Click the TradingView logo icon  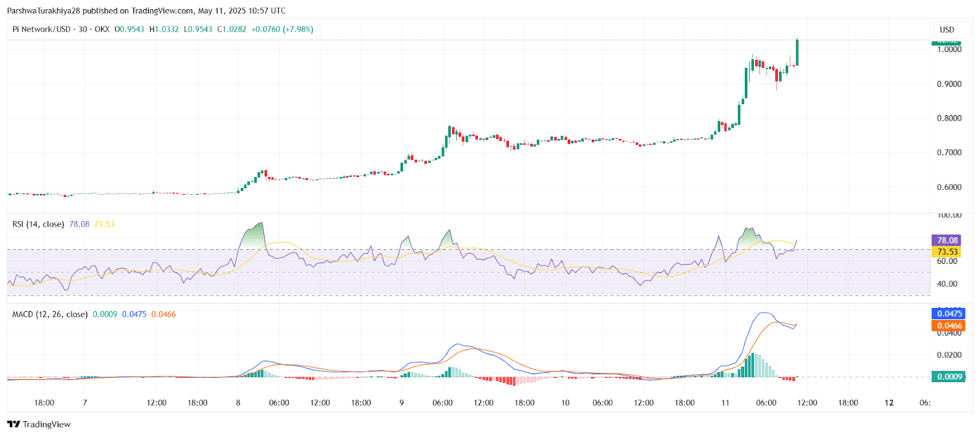[x=13, y=424]
